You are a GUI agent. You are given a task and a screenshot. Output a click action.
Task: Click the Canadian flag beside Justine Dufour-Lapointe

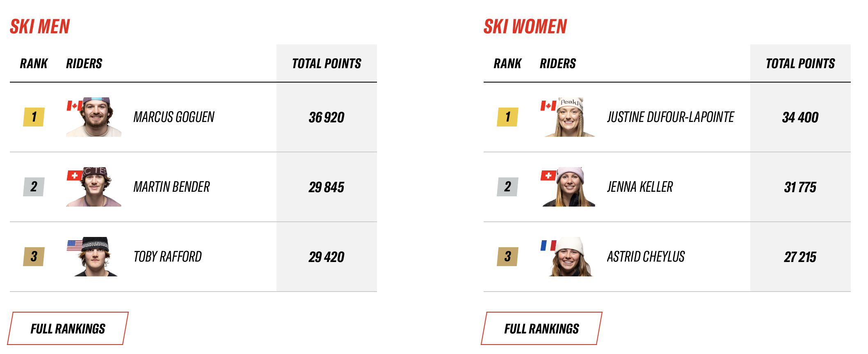coord(548,106)
